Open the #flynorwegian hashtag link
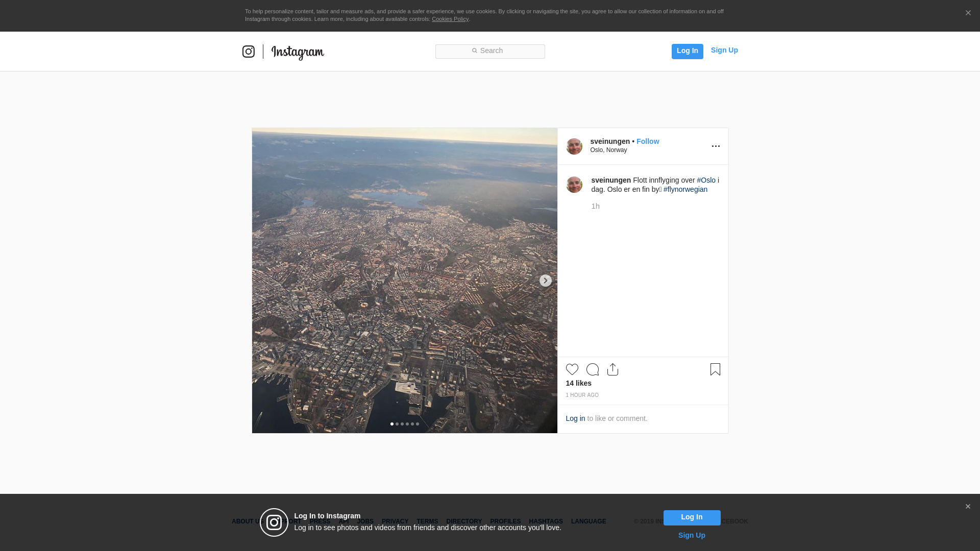Image resolution: width=980 pixels, height=551 pixels. tap(685, 189)
